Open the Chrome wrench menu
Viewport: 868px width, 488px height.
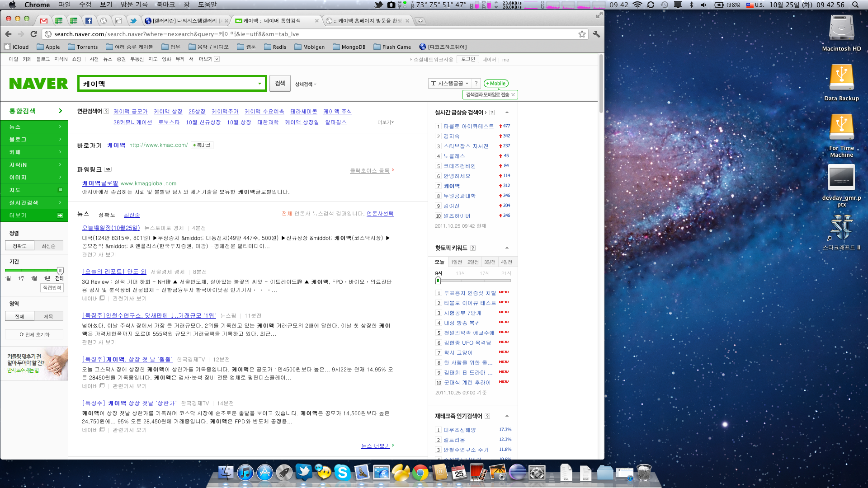tap(596, 34)
